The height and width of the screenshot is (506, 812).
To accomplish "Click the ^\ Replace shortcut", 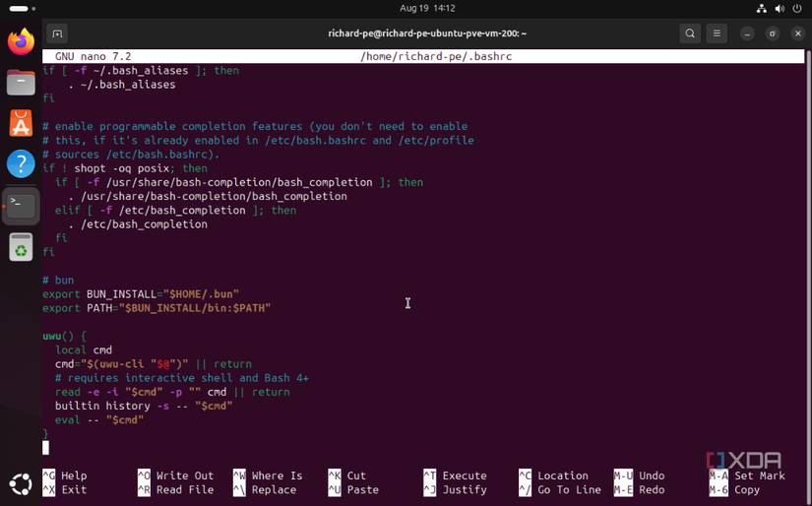I will point(265,489).
